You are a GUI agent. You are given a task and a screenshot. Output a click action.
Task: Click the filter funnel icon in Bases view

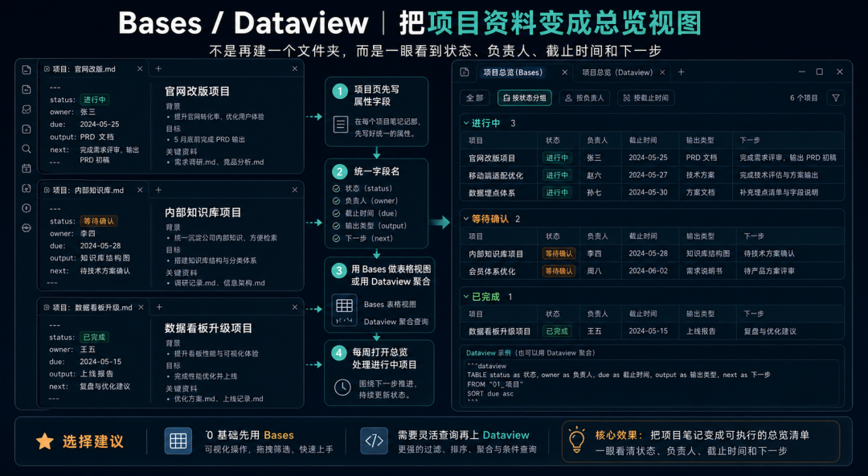[x=836, y=98]
